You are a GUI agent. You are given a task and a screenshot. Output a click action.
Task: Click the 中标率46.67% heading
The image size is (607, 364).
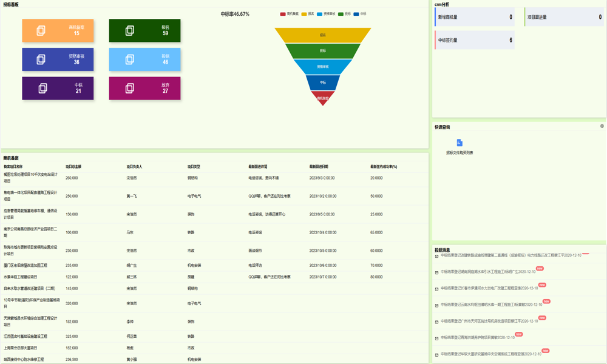coord(235,14)
